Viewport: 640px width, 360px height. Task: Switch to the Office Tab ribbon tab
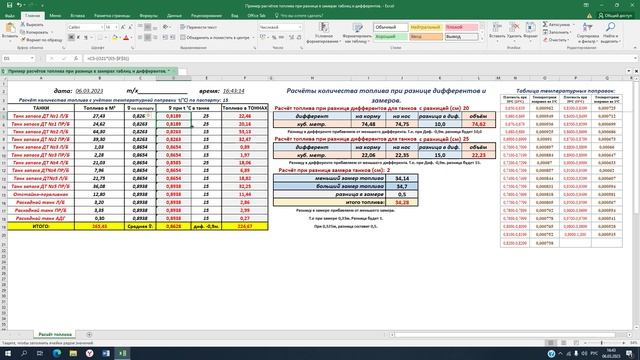click(256, 16)
